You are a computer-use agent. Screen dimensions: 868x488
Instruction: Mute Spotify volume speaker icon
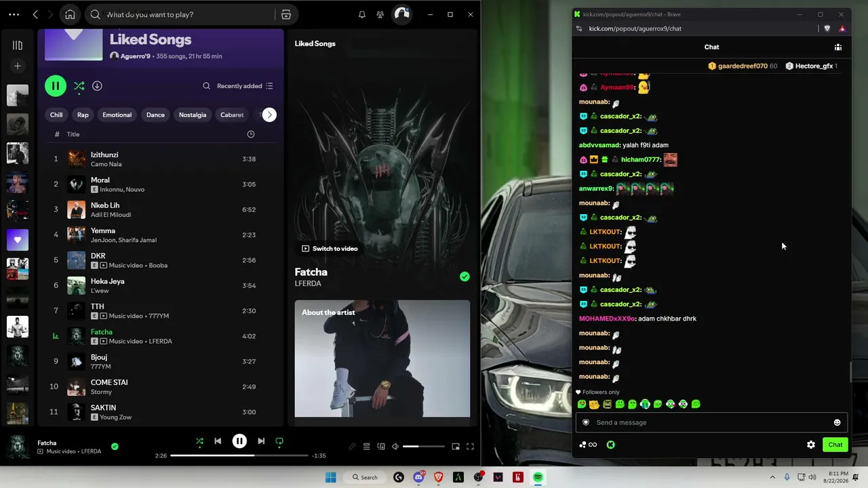[x=395, y=447]
